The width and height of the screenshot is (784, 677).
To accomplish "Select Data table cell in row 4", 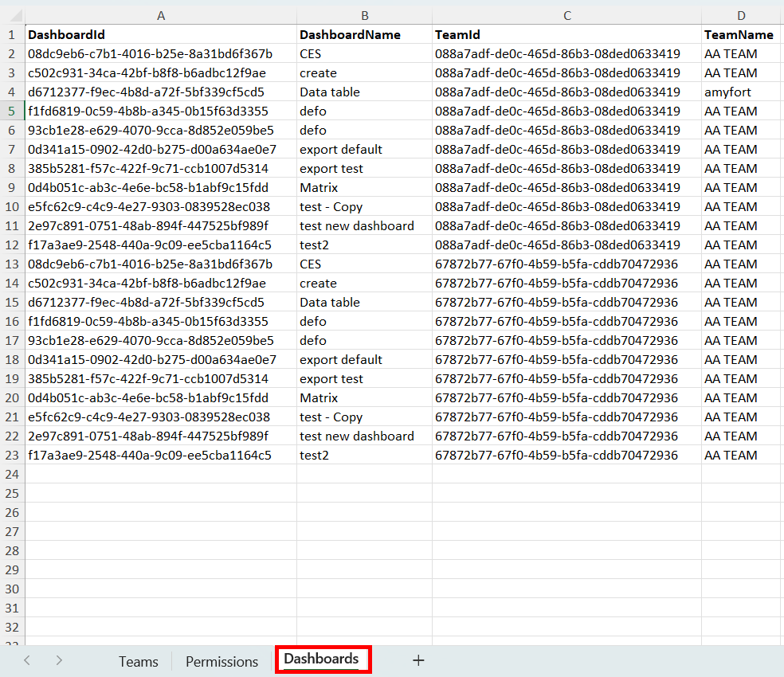I will [364, 92].
